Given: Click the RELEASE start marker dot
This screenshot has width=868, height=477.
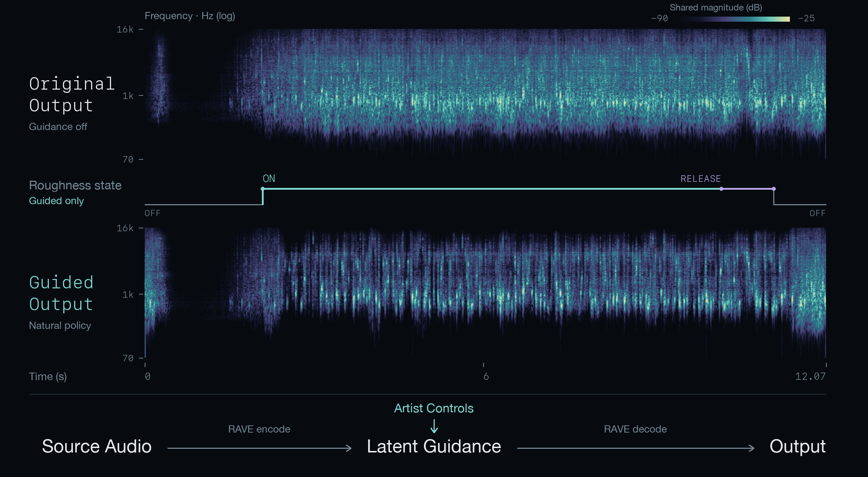Looking at the screenshot, I should click(721, 189).
